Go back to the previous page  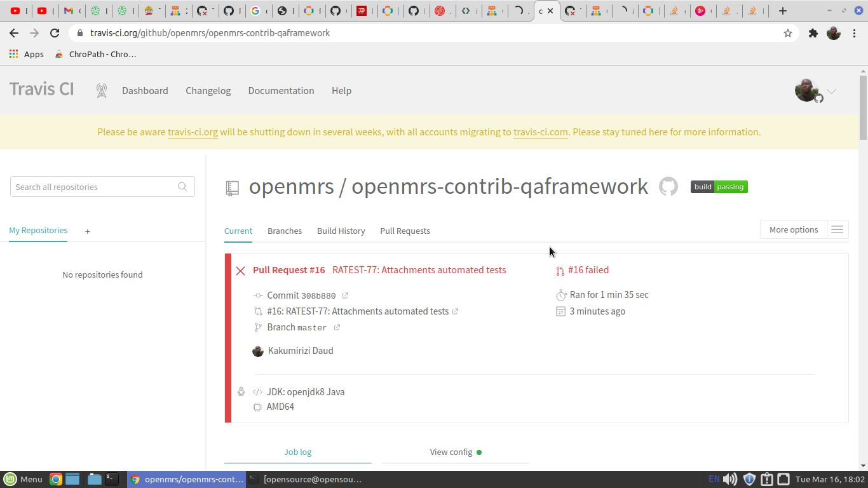(x=14, y=33)
